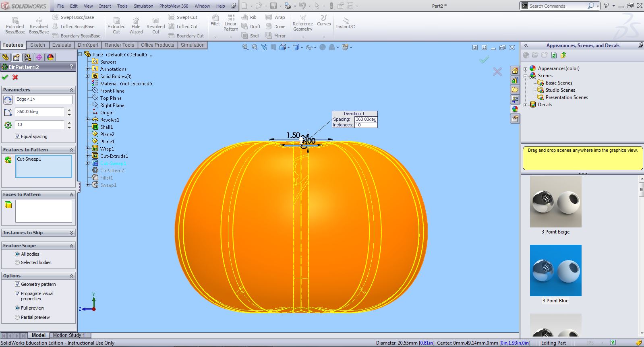Select Wrap1 in the feature tree
The width and height of the screenshot is (644, 347).
pos(107,149)
